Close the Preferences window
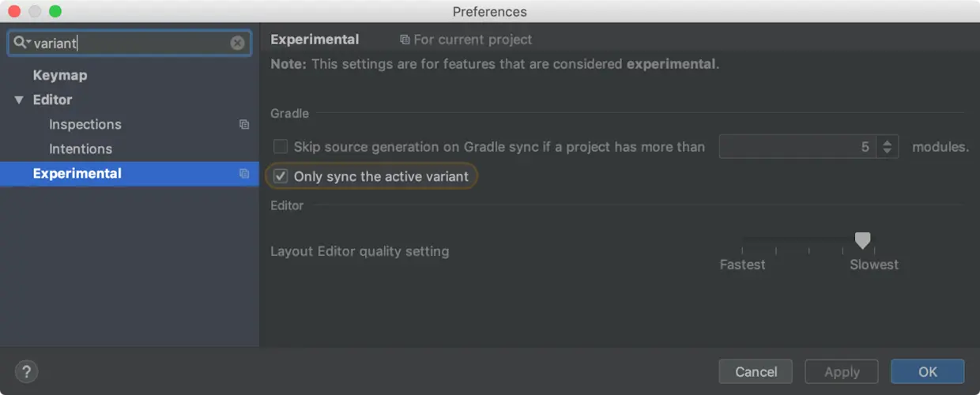 14,12
